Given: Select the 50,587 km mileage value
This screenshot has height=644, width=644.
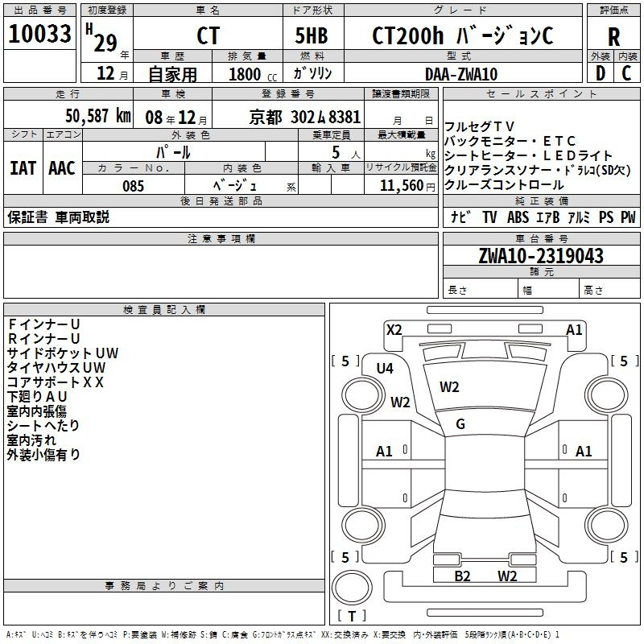Looking at the screenshot, I should click(x=87, y=117).
